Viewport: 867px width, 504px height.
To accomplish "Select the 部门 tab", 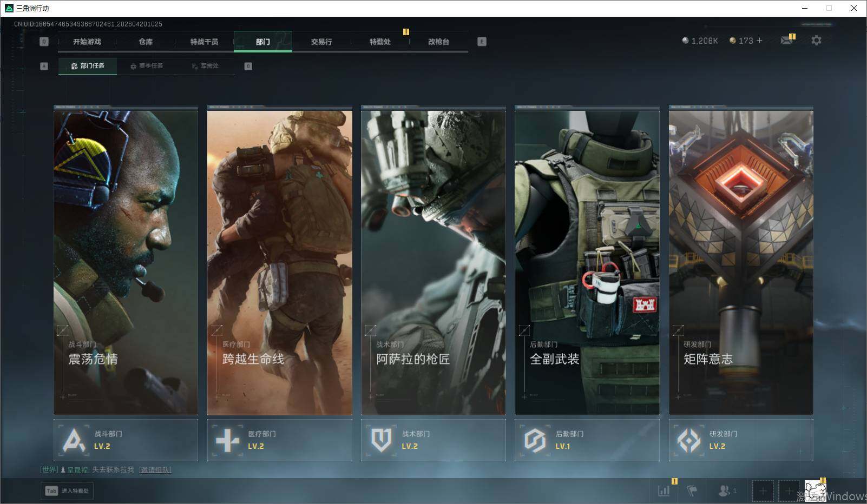I will point(263,42).
